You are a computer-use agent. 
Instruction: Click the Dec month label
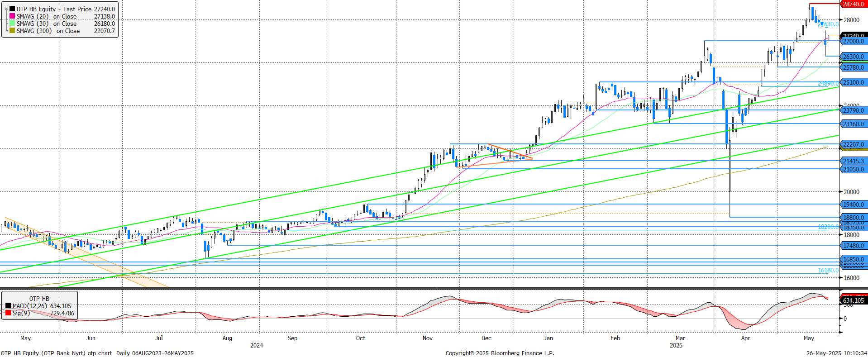point(486,338)
